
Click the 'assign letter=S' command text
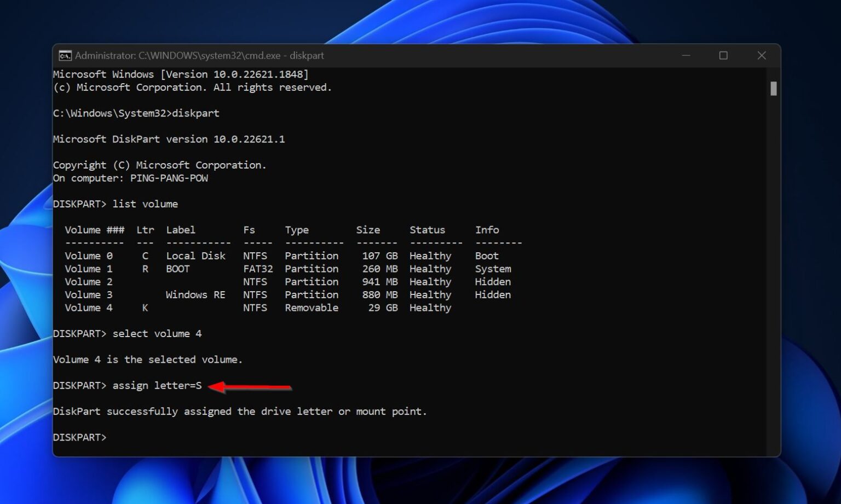(157, 386)
